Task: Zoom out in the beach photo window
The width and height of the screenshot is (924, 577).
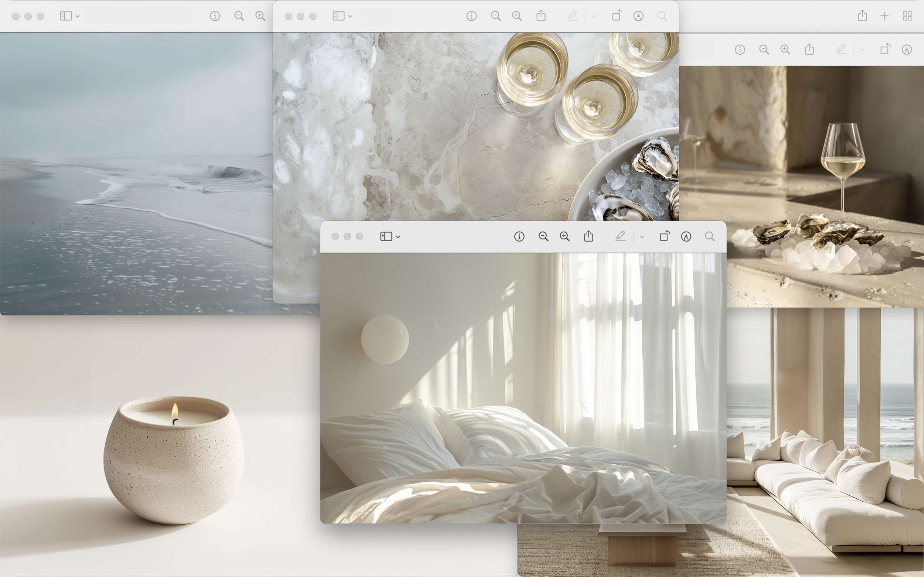Action: pyautogui.click(x=239, y=16)
